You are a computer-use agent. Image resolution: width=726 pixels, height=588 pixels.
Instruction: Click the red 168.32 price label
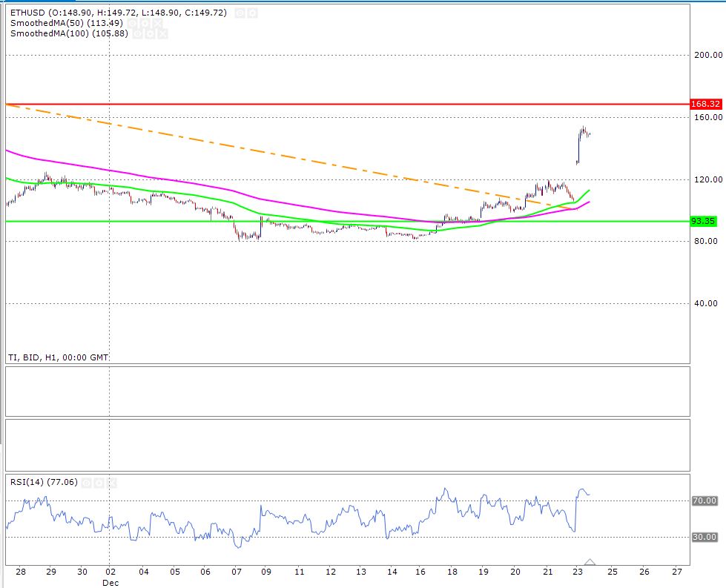[x=705, y=105]
